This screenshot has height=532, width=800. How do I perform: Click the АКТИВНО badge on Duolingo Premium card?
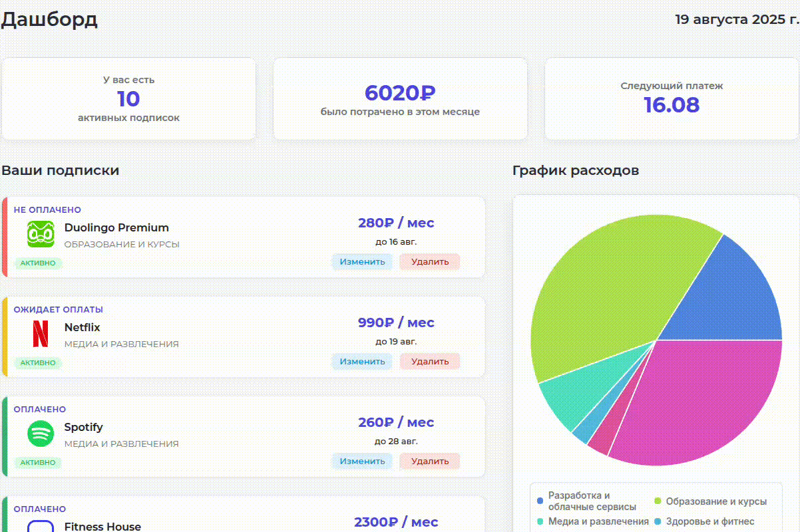coord(38,263)
